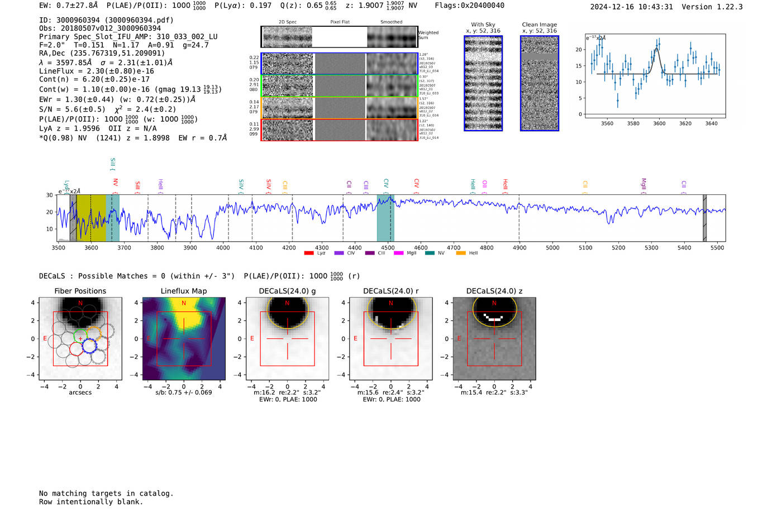Click the red SiII line marker
782x532 pixels.
[137, 186]
